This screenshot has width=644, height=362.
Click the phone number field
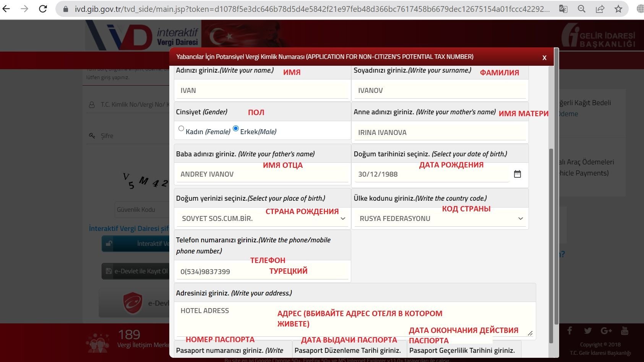pos(262,271)
